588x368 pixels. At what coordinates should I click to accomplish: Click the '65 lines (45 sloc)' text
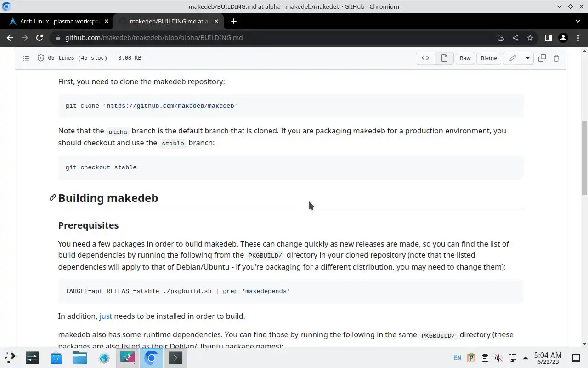click(78, 58)
